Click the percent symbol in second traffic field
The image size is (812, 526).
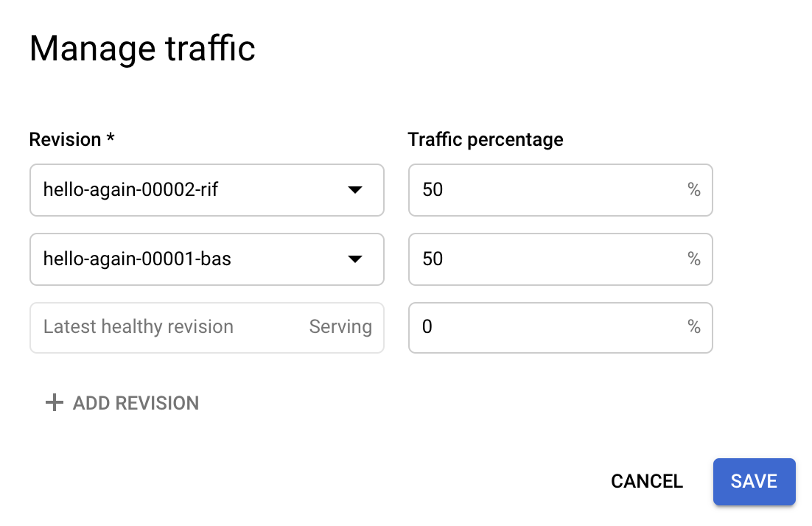point(693,259)
